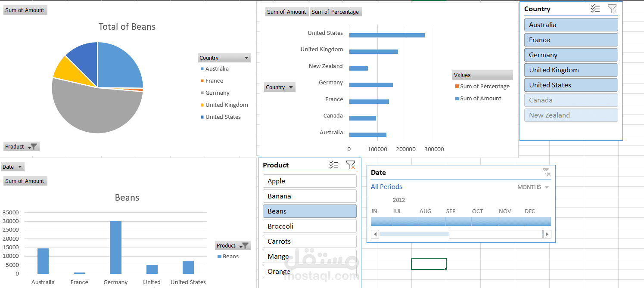Click the timeline scroll left arrow
Viewport: 644px width, 288px height.
(x=375, y=234)
